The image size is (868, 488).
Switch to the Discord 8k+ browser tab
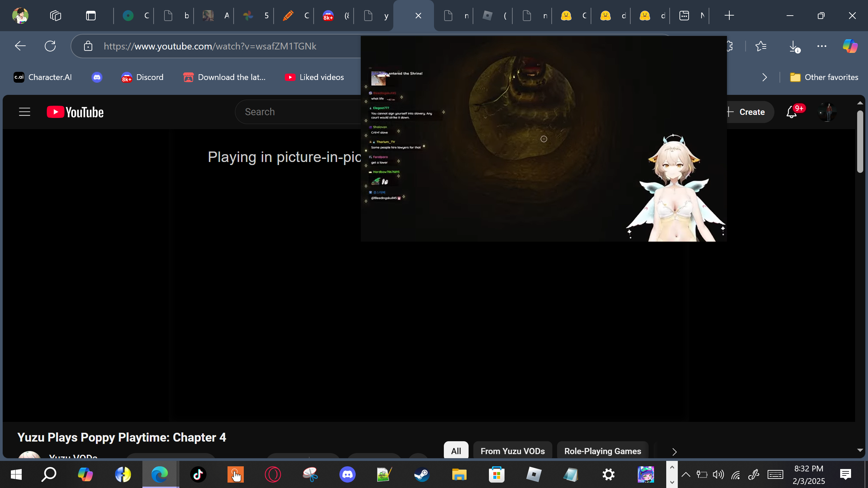point(334,16)
